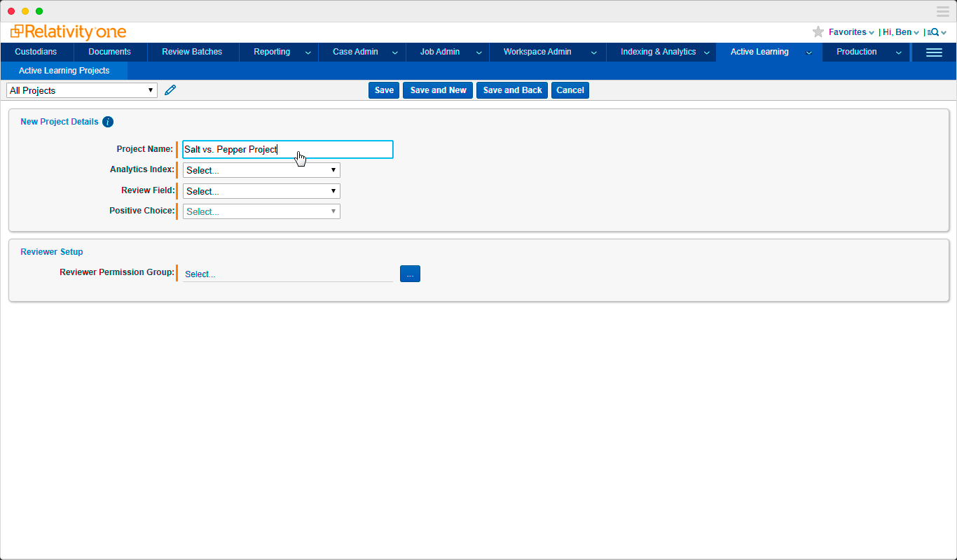Open the Review Field dropdown
This screenshot has height=560, width=957.
click(261, 191)
